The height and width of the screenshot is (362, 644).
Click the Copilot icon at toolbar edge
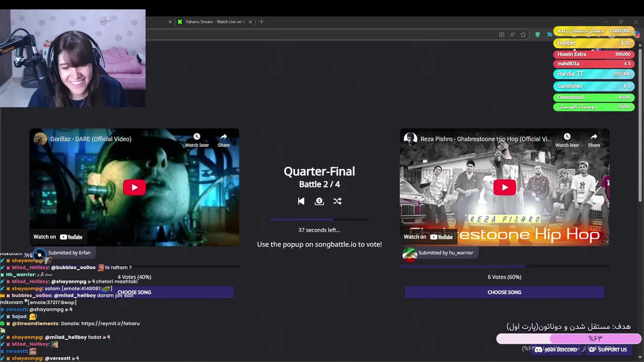click(x=638, y=34)
